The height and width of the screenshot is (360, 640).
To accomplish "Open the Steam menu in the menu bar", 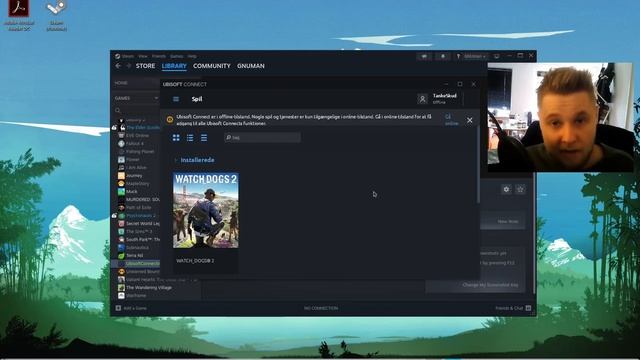I will tap(128, 56).
